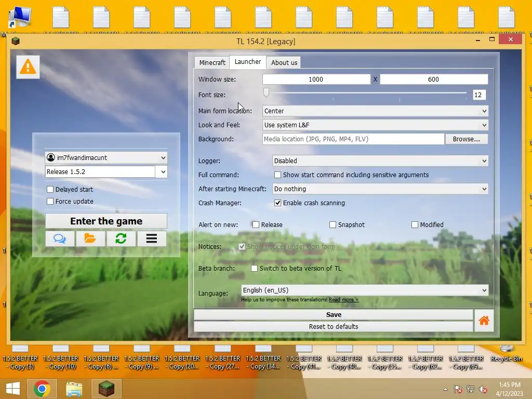
Task: Click the window height field 600
Action: pyautogui.click(x=434, y=79)
